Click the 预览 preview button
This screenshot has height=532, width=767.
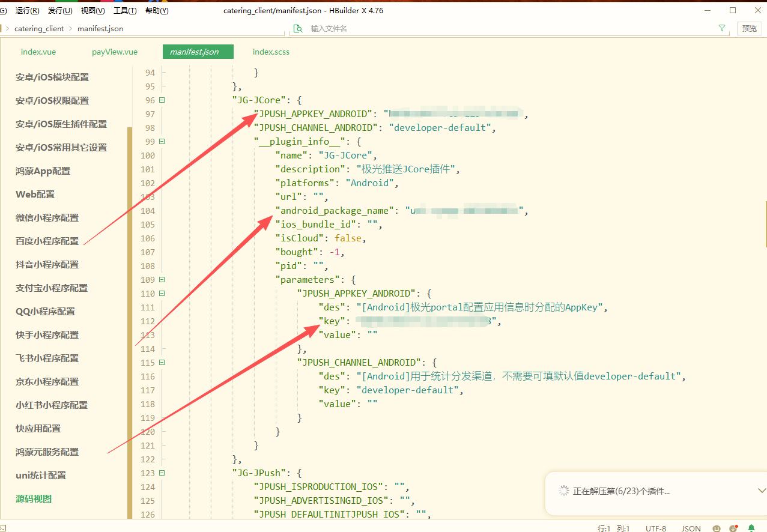[750, 28]
